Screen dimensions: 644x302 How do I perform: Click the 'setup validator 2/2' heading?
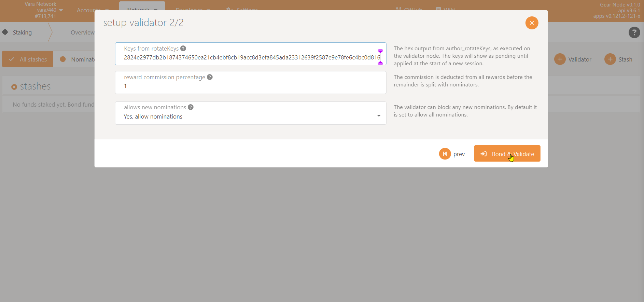143,23
